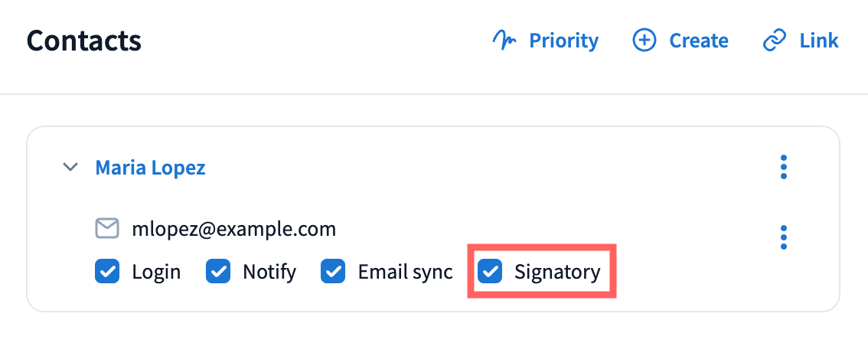This screenshot has width=868, height=343.
Task: Click the Contacts heading
Action: pos(84,41)
